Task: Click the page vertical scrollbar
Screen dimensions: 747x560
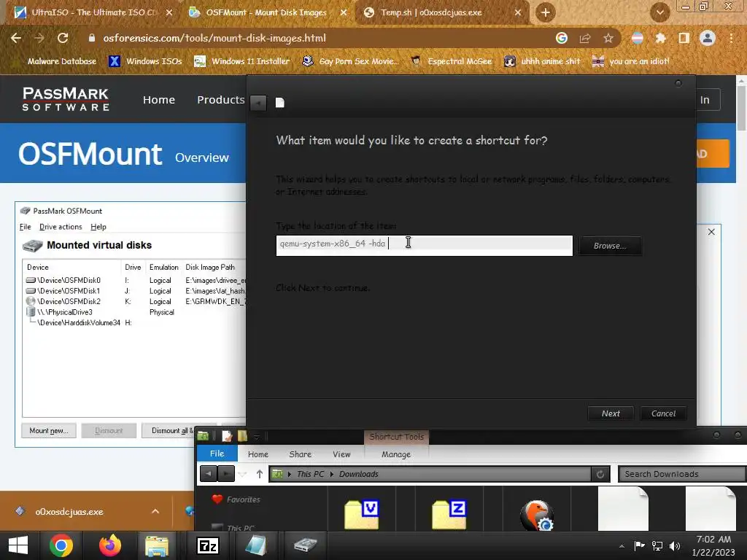Action: (741, 109)
